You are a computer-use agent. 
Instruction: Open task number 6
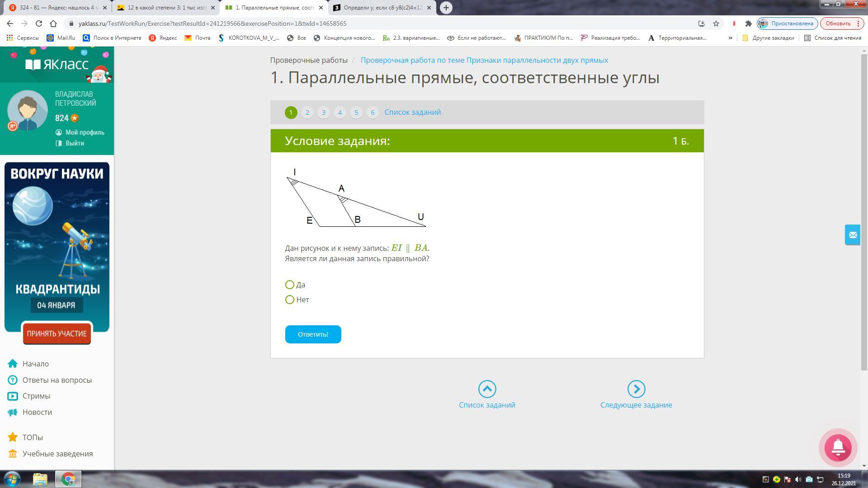tap(373, 113)
